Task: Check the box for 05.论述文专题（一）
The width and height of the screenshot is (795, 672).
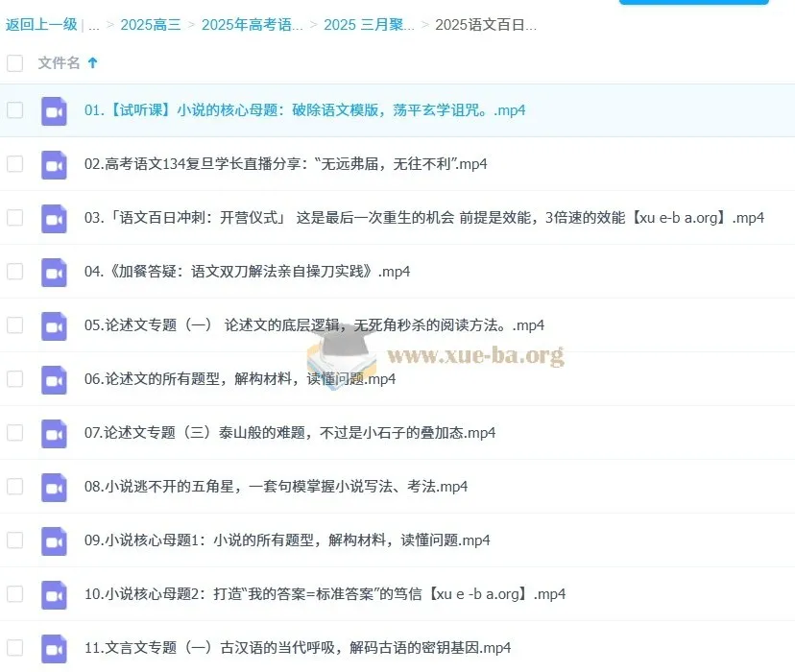Action: pos(14,325)
